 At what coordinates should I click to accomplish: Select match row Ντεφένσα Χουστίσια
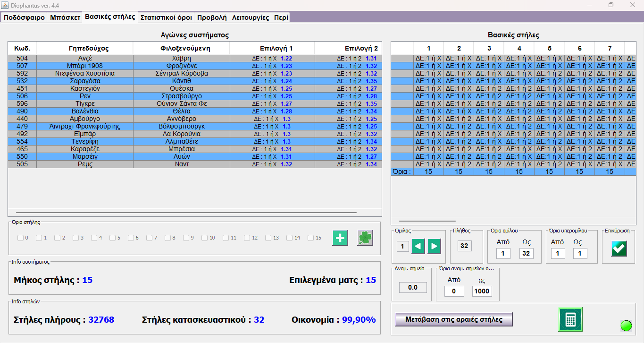(195, 73)
